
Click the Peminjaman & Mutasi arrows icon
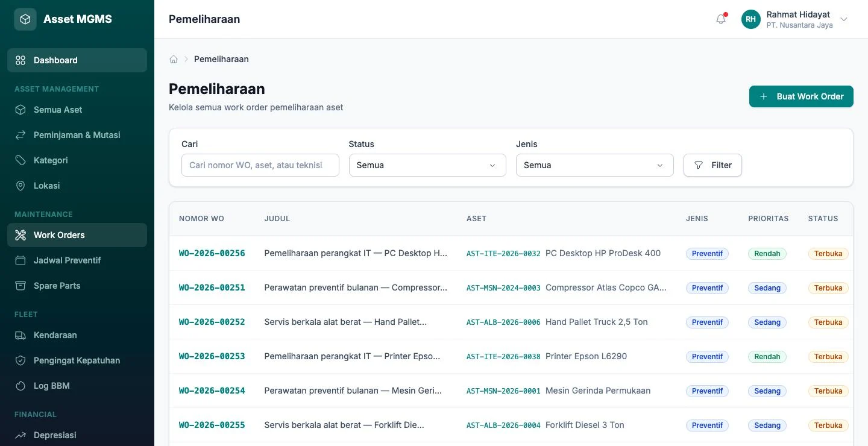[20, 135]
